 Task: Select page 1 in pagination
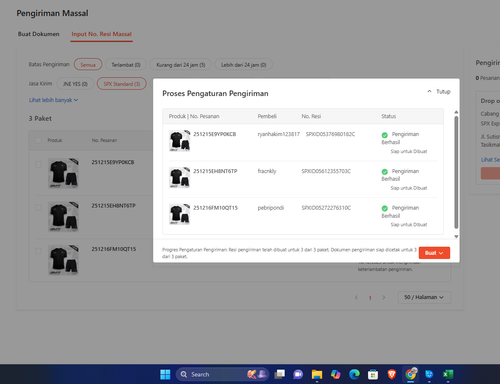pos(370,298)
